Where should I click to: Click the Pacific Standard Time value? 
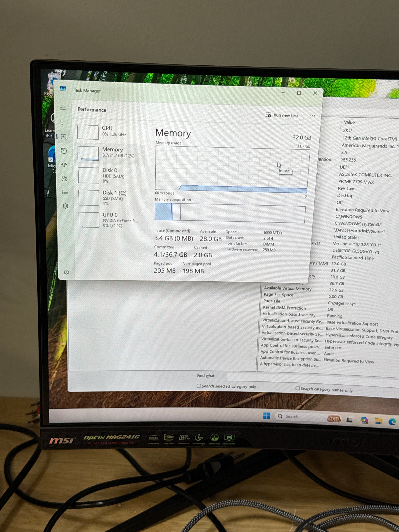tap(353, 258)
